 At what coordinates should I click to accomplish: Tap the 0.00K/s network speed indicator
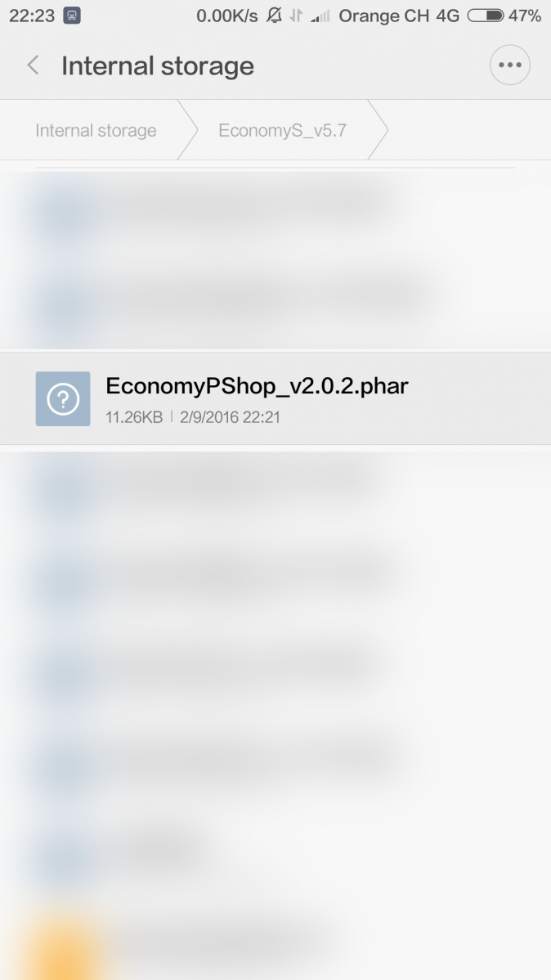(x=226, y=16)
